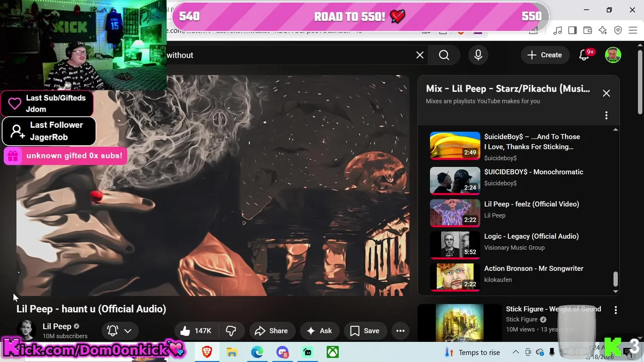The image size is (644, 362).
Task: Open the Temps to rise weather widget
Action: coord(472,352)
